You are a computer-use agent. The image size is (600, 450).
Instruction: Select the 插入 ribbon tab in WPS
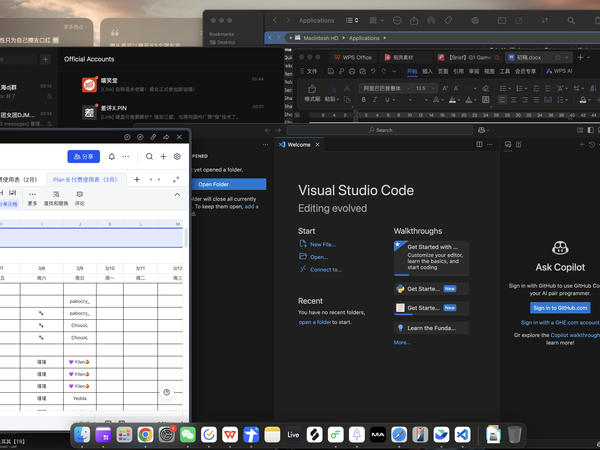[x=427, y=71]
